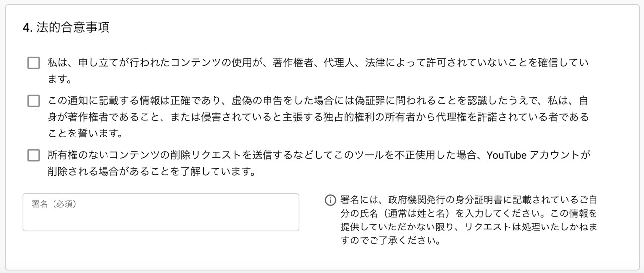Viewport: 644px width, 273px height.
Task: Click the info icon beside signature instructions
Action: (330, 200)
